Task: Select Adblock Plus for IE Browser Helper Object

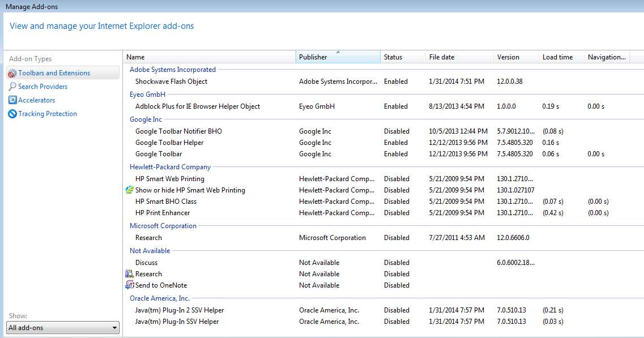Action: point(198,106)
